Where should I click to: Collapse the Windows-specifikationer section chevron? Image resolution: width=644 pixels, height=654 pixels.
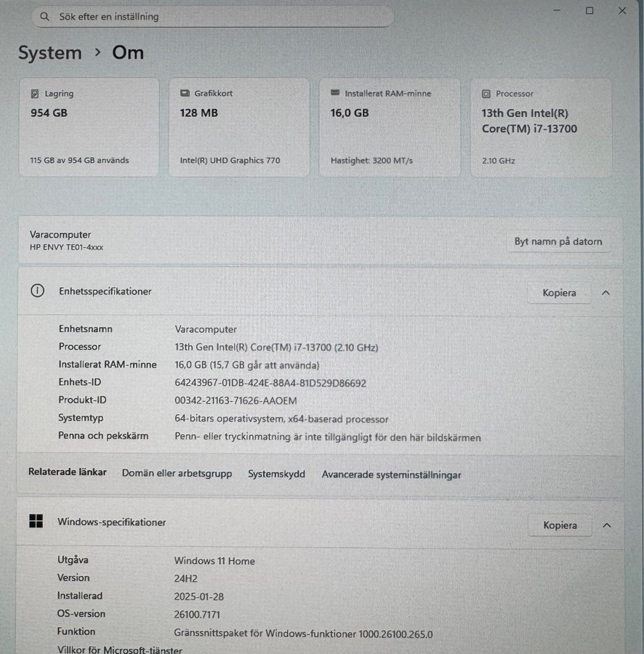click(x=607, y=525)
